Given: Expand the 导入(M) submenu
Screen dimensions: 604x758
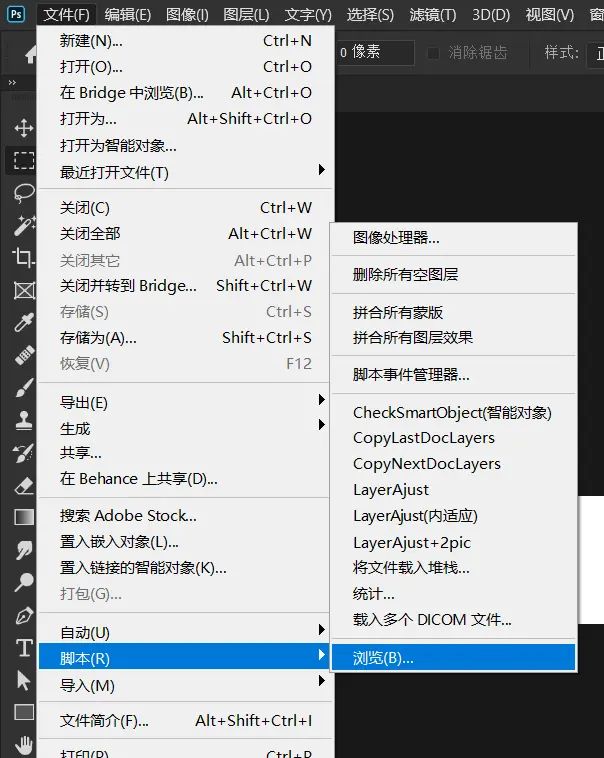Looking at the screenshot, I should click(x=186, y=685).
